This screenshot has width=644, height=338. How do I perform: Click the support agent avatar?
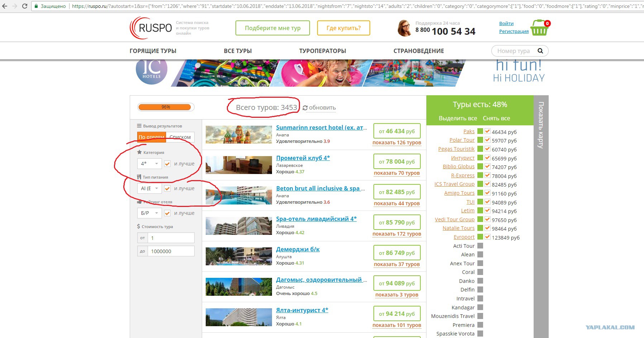coord(404,28)
